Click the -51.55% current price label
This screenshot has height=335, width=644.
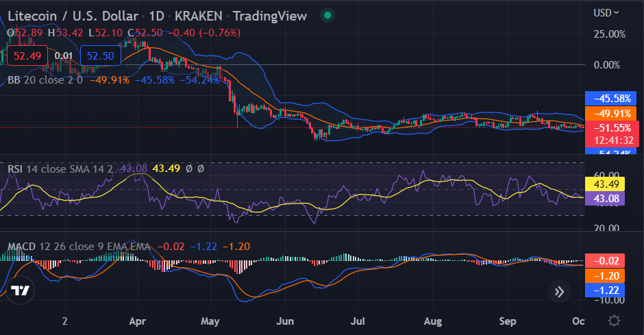point(612,128)
